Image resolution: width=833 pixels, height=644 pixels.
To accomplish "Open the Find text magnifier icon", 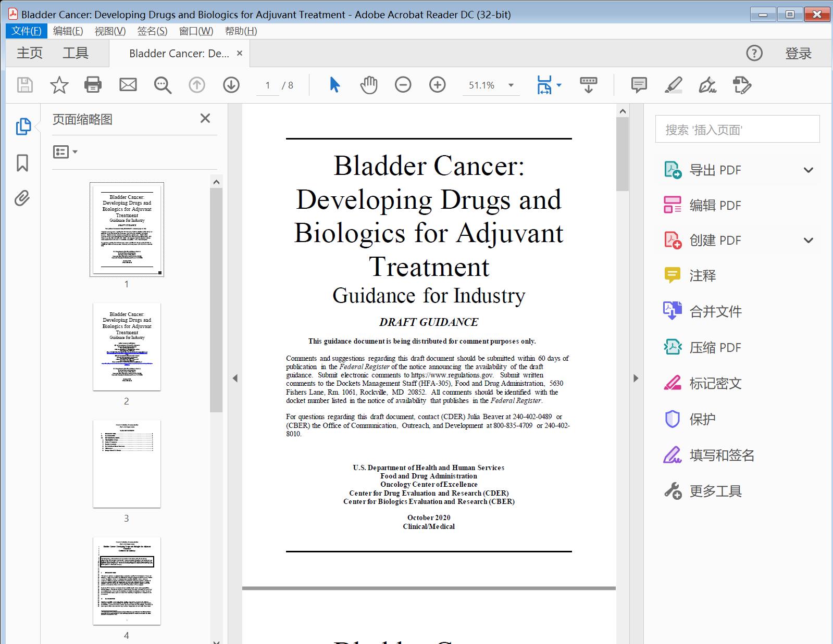I will pos(163,85).
